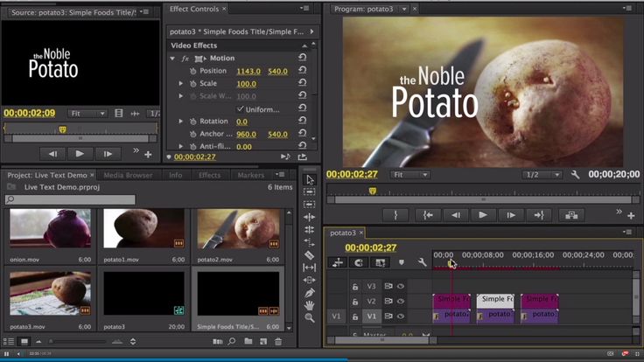The image size is (644, 362).
Task: Step back one frame in Program monitor
Action: click(x=456, y=215)
